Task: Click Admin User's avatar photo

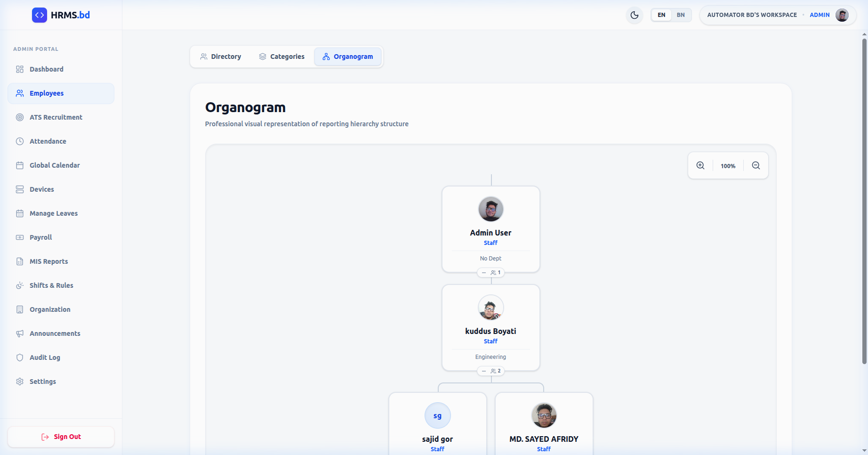Action: pyautogui.click(x=491, y=209)
